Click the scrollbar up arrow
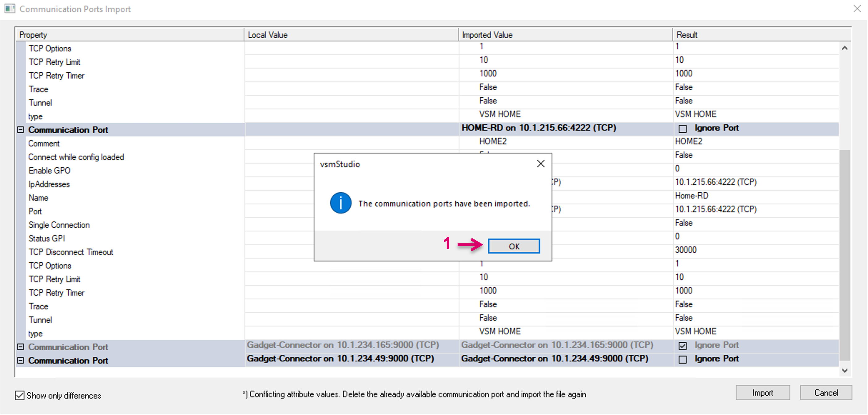 tap(845, 48)
